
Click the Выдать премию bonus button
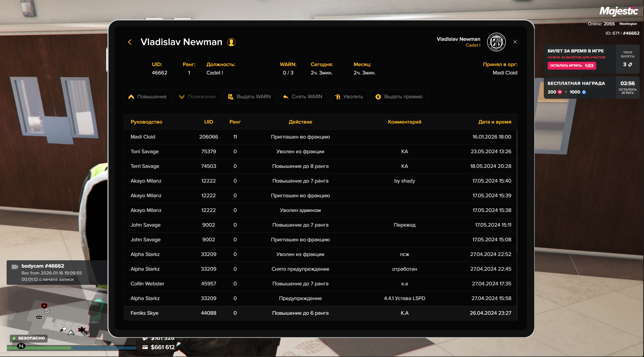399,97
